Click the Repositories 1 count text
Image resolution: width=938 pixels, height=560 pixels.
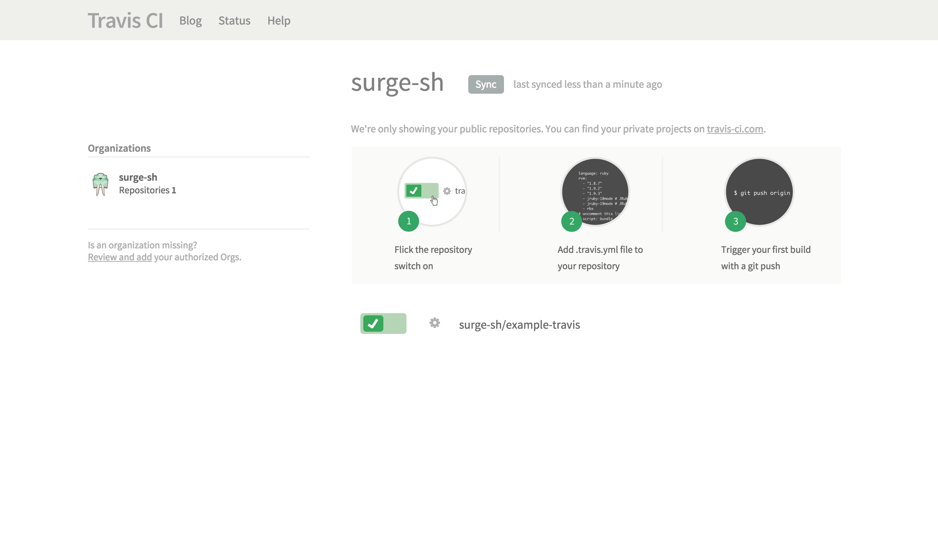[147, 190]
